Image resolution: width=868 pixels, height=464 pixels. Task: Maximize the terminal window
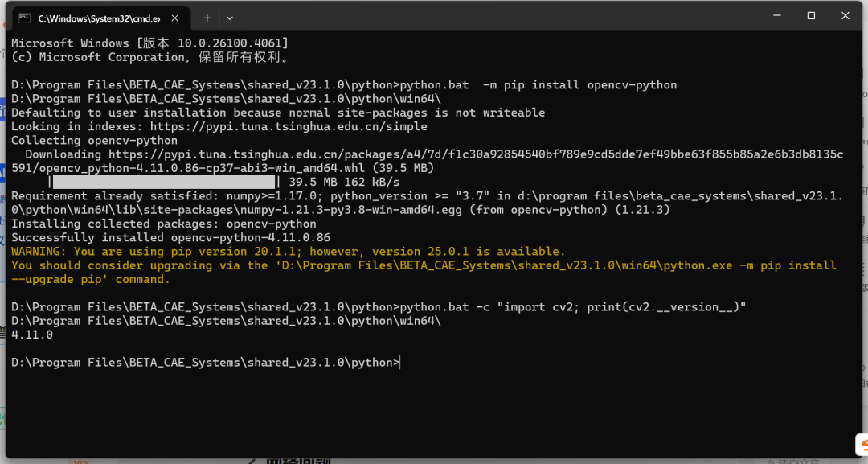tap(811, 15)
